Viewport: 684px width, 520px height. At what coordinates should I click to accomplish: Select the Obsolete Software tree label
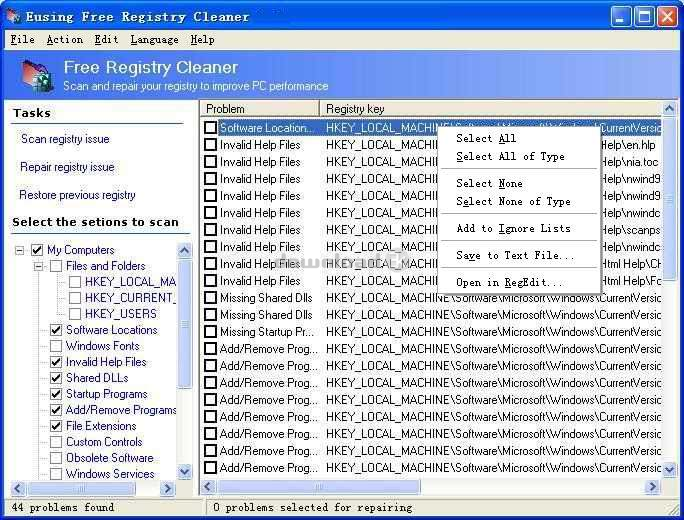coord(110,458)
